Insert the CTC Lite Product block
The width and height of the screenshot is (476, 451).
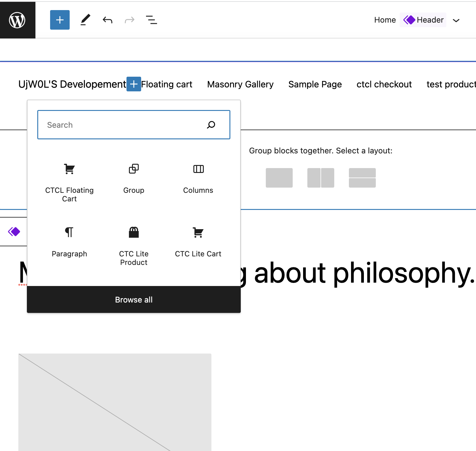(x=134, y=246)
